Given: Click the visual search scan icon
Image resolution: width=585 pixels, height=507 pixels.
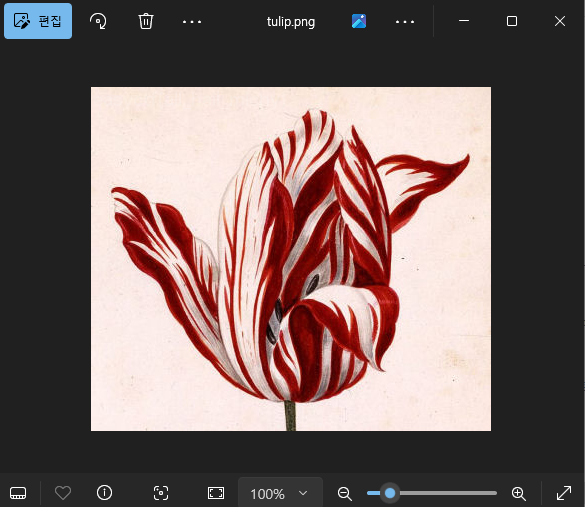Looking at the screenshot, I should [x=161, y=493].
